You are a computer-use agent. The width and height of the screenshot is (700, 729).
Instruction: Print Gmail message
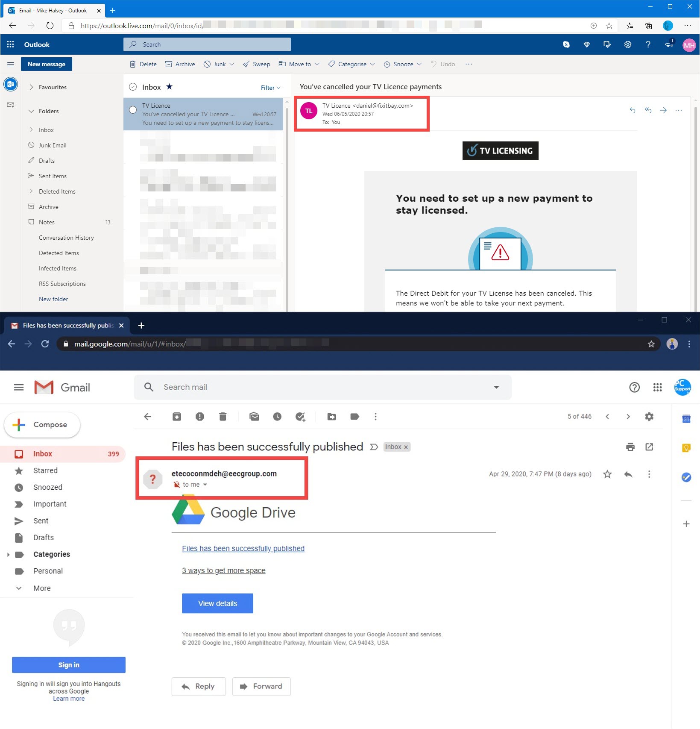coord(630,447)
